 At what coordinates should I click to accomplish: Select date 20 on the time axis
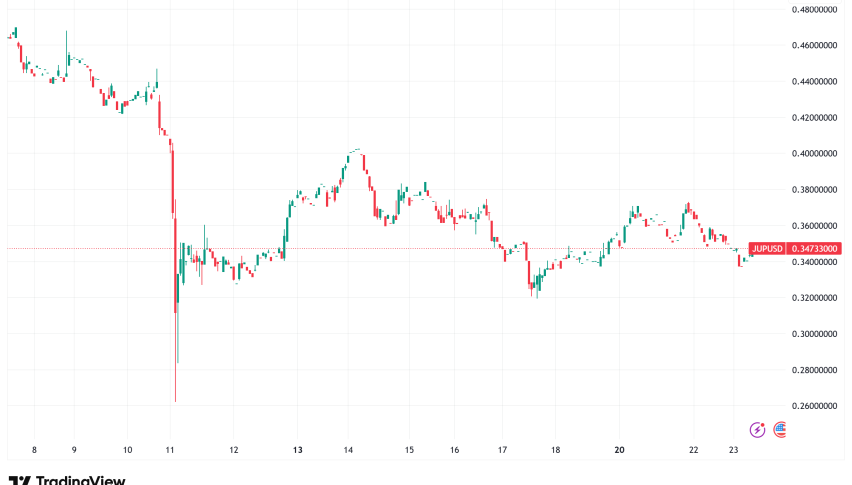tap(620, 451)
